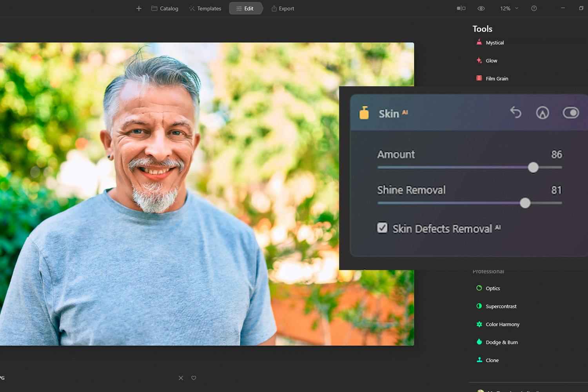Open the 12% zoom level dropdown

coord(509,8)
